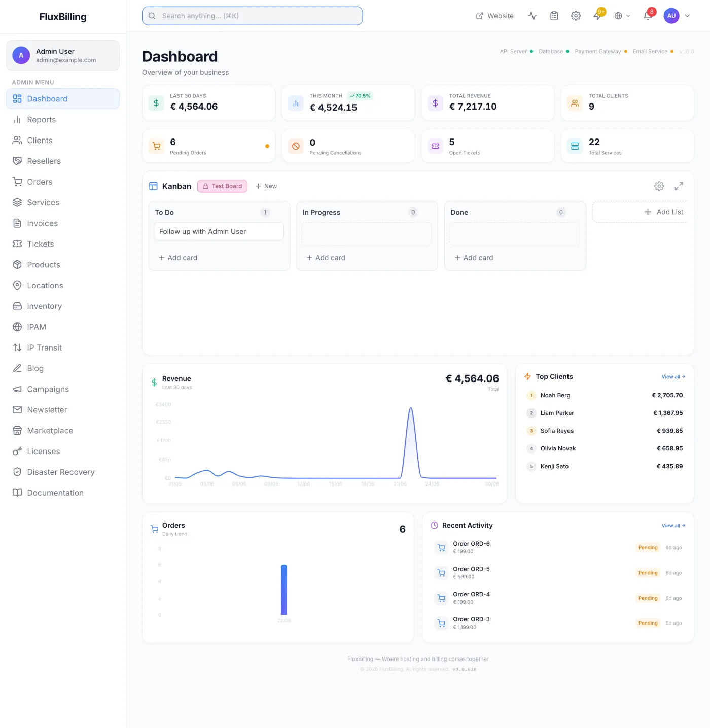Click the Tickets icon in sidebar
This screenshot has height=728, width=710.
point(17,244)
